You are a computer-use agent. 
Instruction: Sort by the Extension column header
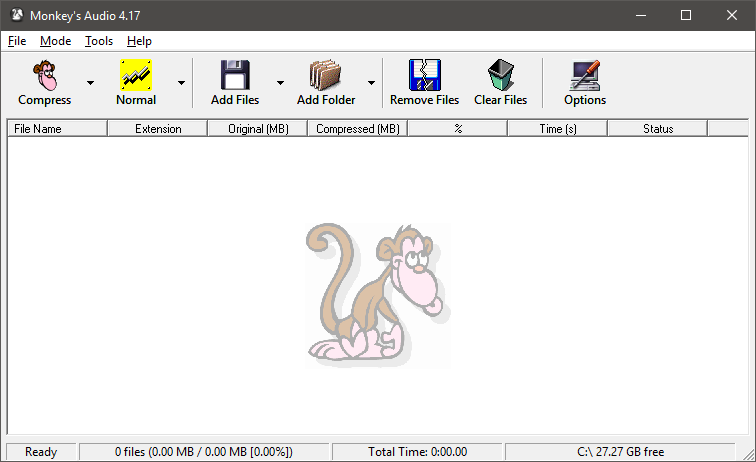(x=158, y=129)
